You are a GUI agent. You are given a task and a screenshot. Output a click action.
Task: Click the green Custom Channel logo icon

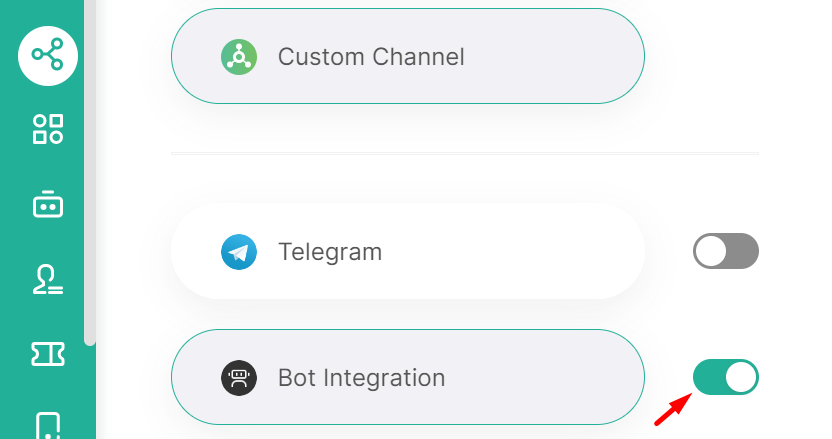[239, 56]
